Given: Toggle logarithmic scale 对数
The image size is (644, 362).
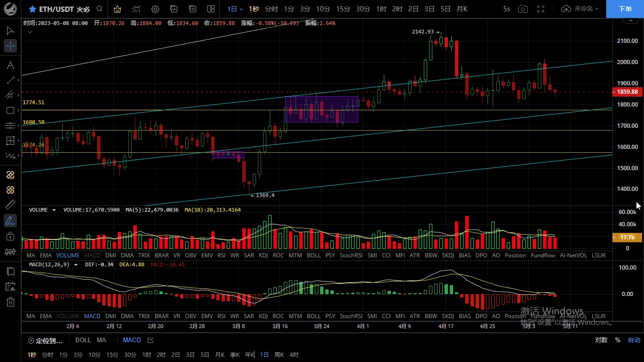Looking at the screenshot, I should [x=601, y=340].
